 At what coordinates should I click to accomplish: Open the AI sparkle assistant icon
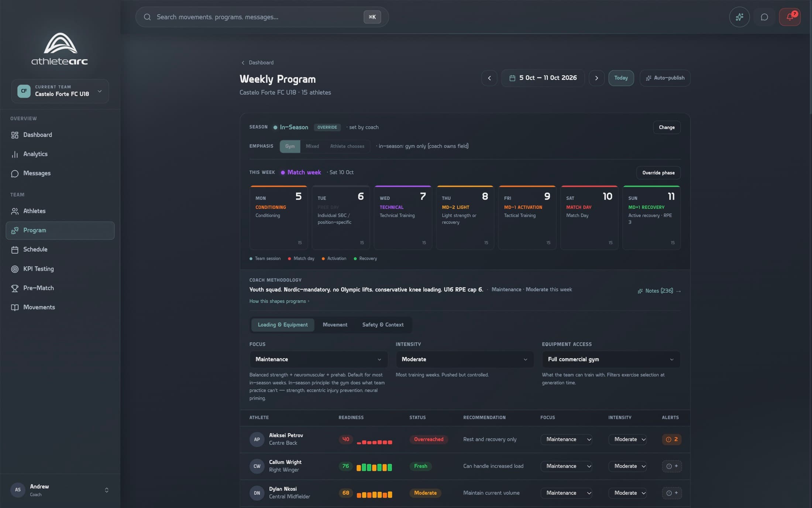(739, 17)
